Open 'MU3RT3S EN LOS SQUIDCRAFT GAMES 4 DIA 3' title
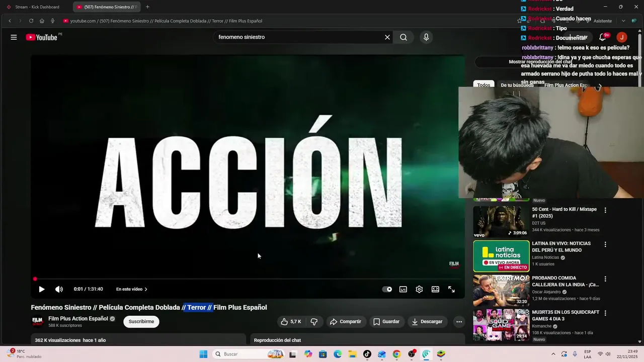The image size is (644, 362). [x=566, y=315]
